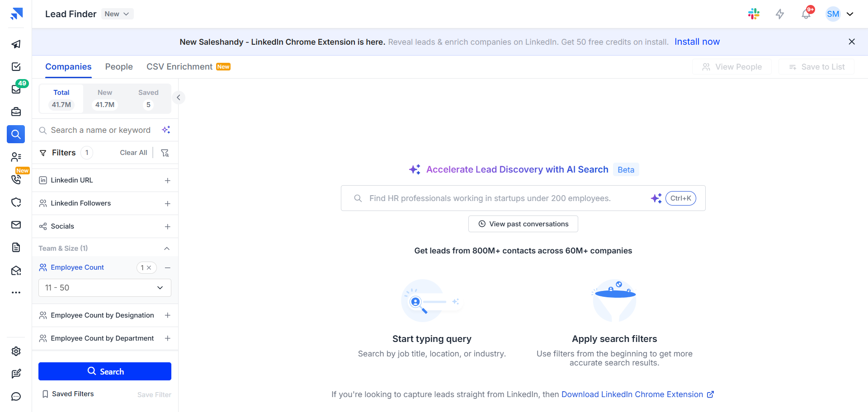The image size is (868, 412).
Task: Open the open-envelope icon in sidebar
Action: 16,270
